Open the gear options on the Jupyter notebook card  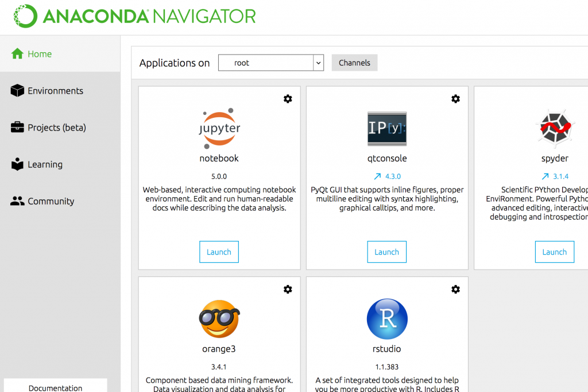(288, 99)
